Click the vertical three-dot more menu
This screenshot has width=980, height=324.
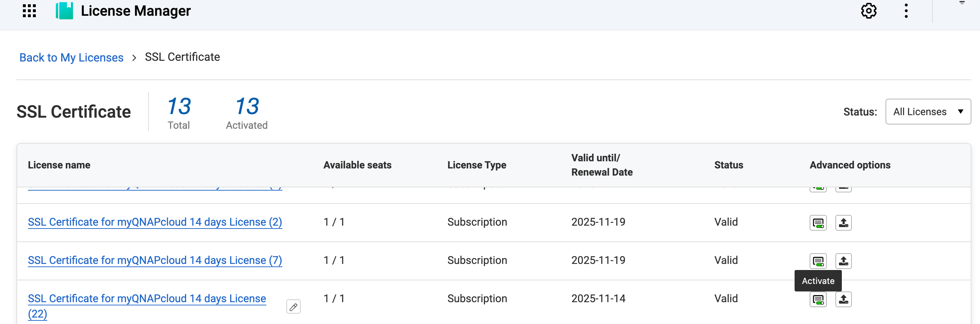pos(906,11)
